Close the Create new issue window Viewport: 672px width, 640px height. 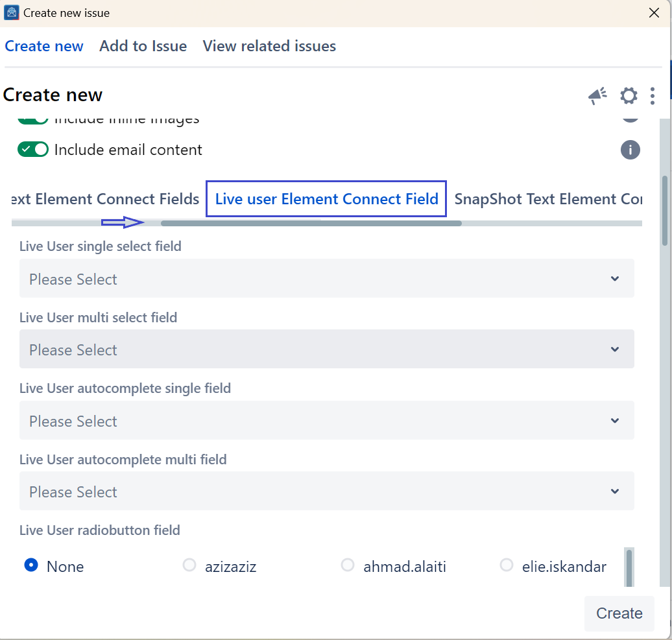click(654, 12)
